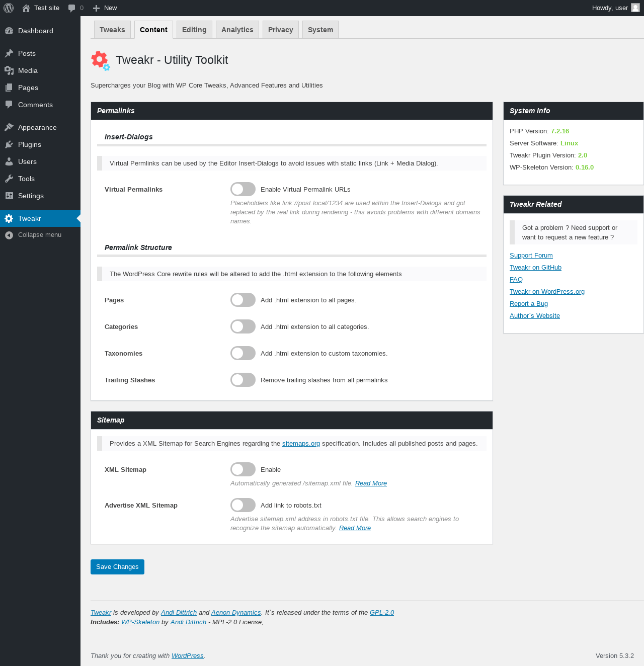Open Users in the sidebar menu

(x=40, y=161)
